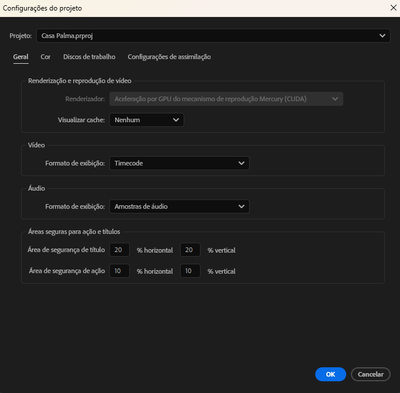400x393 pixels.
Task: Click the chevron arrow on Visualizar cache
Action: click(x=176, y=120)
